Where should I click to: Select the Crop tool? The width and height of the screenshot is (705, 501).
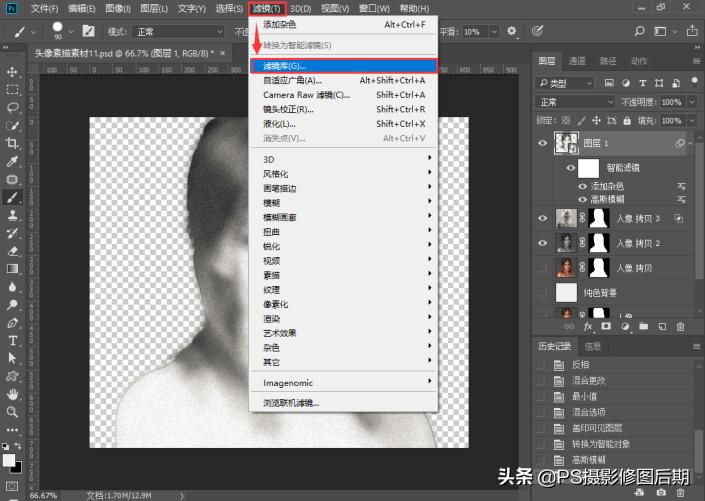coord(12,143)
